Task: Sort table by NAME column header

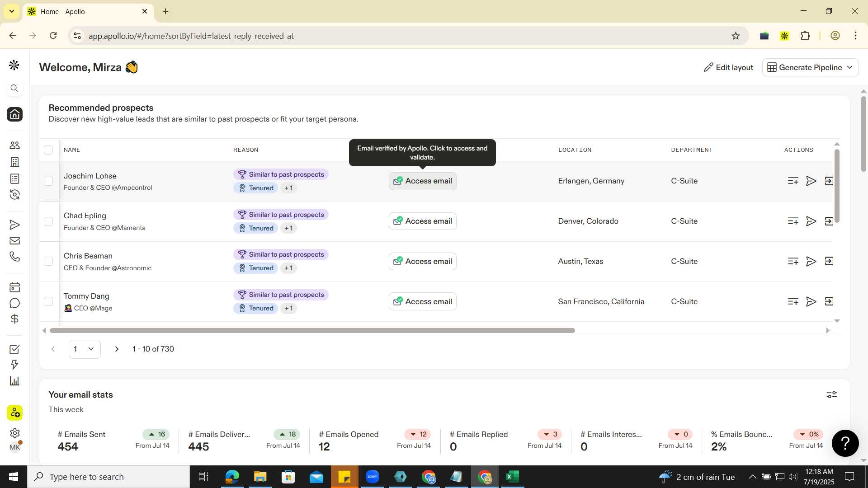Action: coord(72,150)
